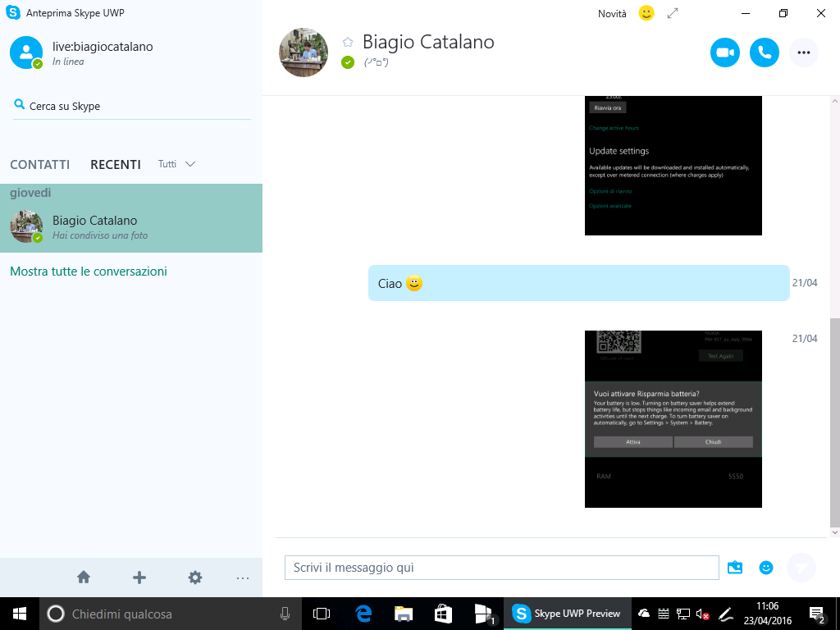This screenshot has width=840, height=630.
Task: Open the sidebar more options ellipsis
Action: (x=243, y=578)
